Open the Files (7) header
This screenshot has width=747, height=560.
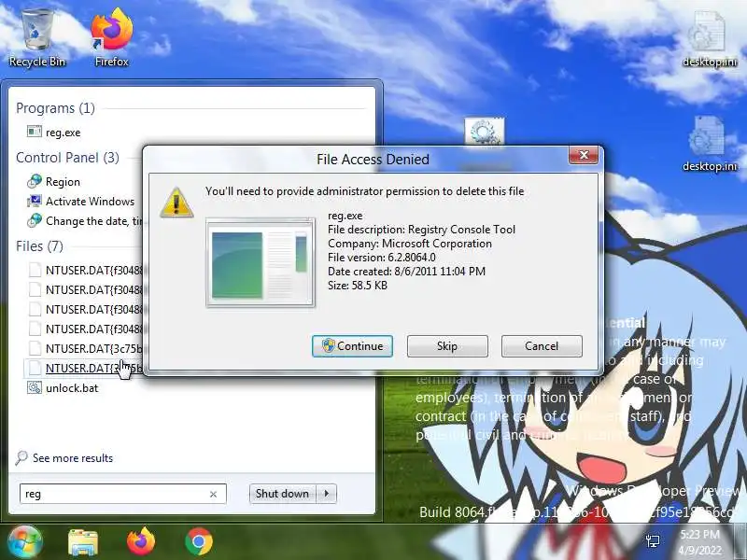click(39, 246)
